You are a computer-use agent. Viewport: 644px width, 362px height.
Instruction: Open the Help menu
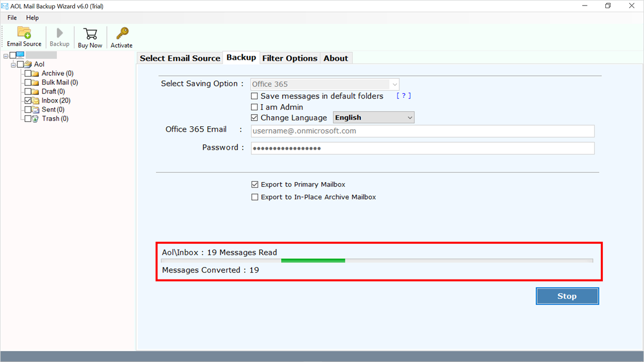click(x=32, y=18)
